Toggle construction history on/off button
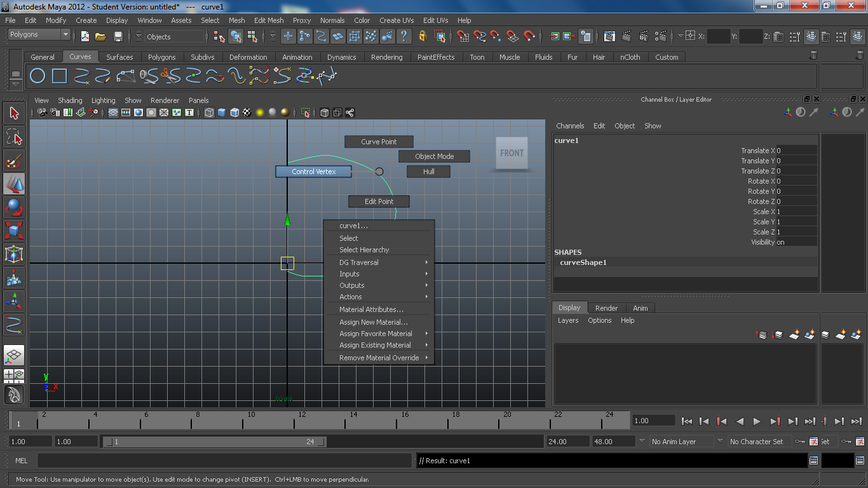Image resolution: width=868 pixels, height=488 pixels. pos(586,36)
